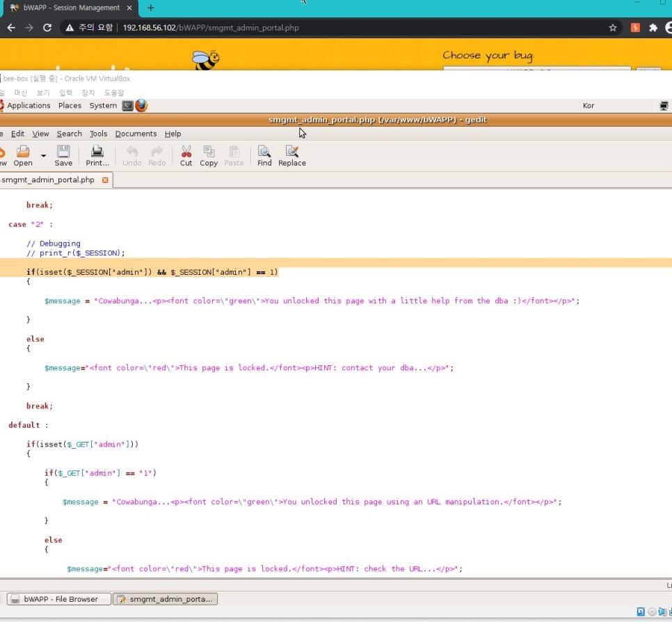Open the Places menu in GNOME panel
Viewport: 672px width, 622px height.
(70, 106)
